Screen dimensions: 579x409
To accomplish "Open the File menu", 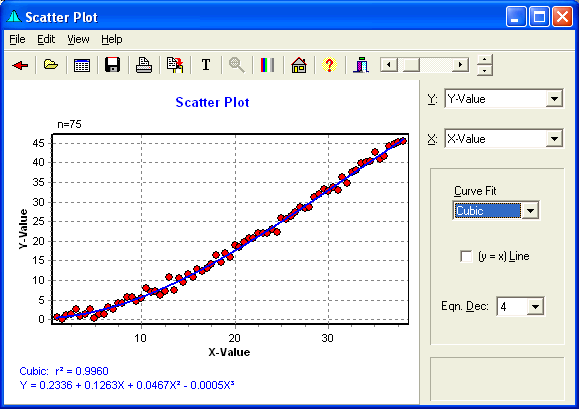I will (x=17, y=39).
